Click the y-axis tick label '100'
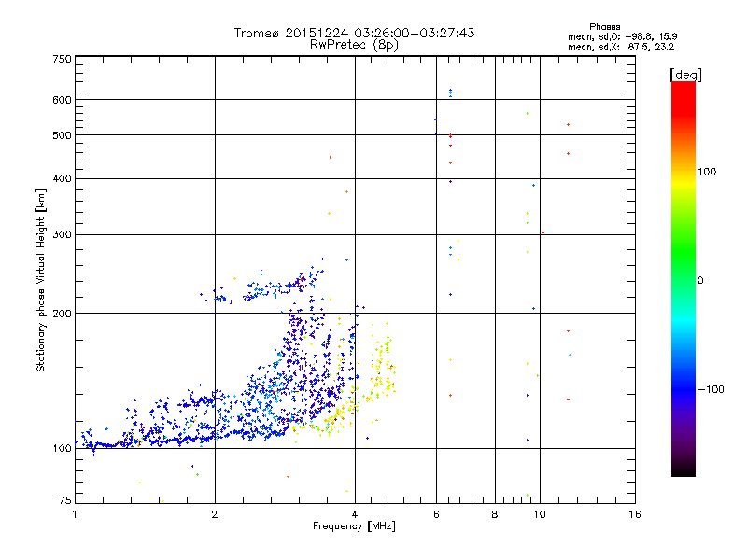 click(63, 448)
